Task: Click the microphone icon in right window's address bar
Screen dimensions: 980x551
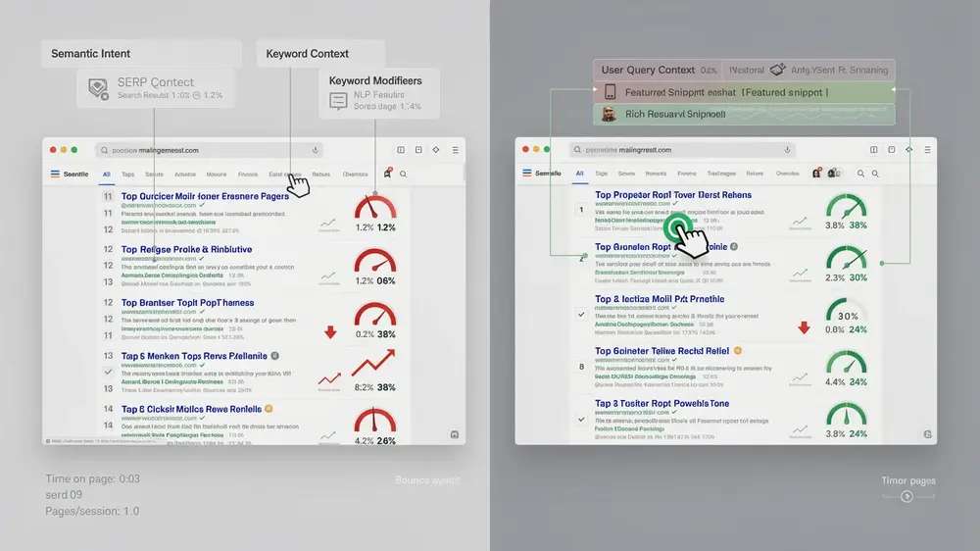Action: tap(787, 150)
